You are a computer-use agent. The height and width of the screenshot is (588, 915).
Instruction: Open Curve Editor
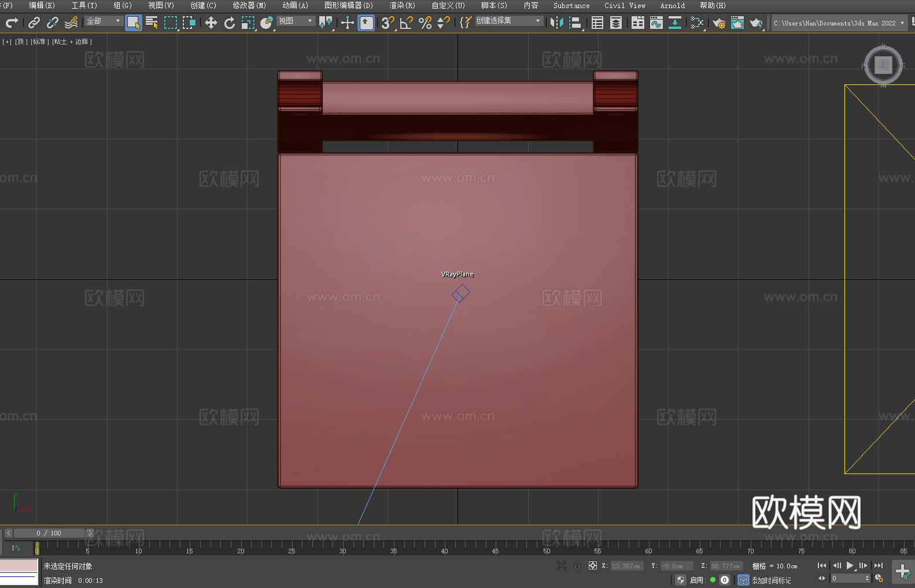(x=656, y=23)
